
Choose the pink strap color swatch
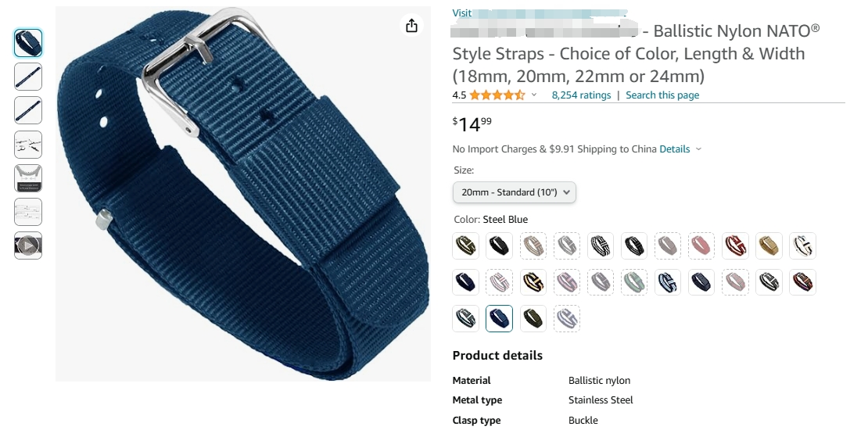[701, 245]
